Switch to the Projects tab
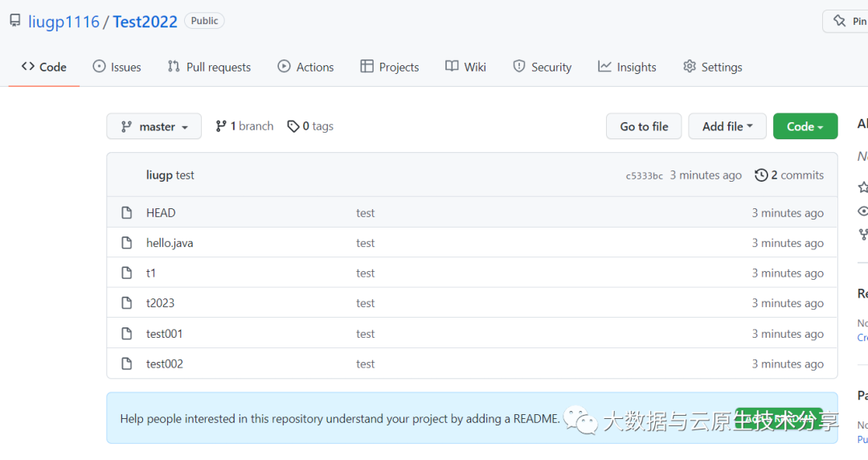868x460 pixels. click(x=390, y=67)
